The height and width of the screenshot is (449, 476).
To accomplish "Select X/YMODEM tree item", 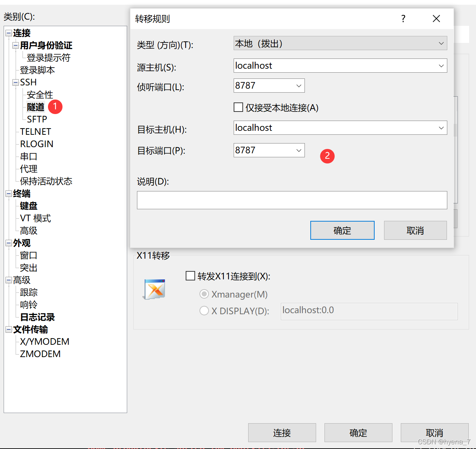I will point(45,341).
